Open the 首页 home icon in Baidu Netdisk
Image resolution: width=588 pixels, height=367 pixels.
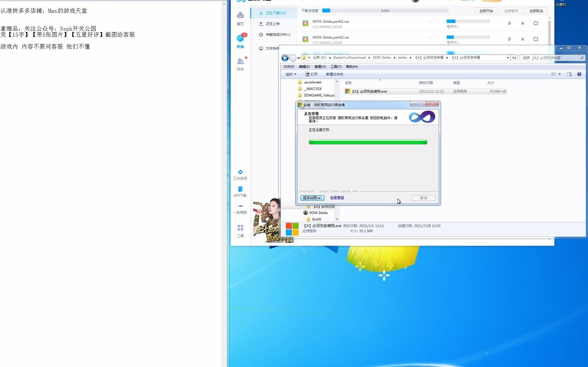pyautogui.click(x=240, y=18)
